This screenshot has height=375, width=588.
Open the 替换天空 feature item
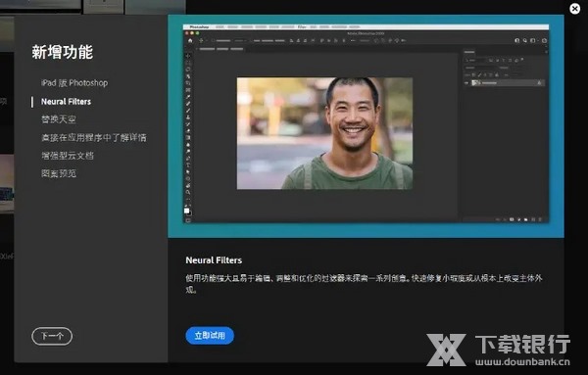pyautogui.click(x=59, y=119)
